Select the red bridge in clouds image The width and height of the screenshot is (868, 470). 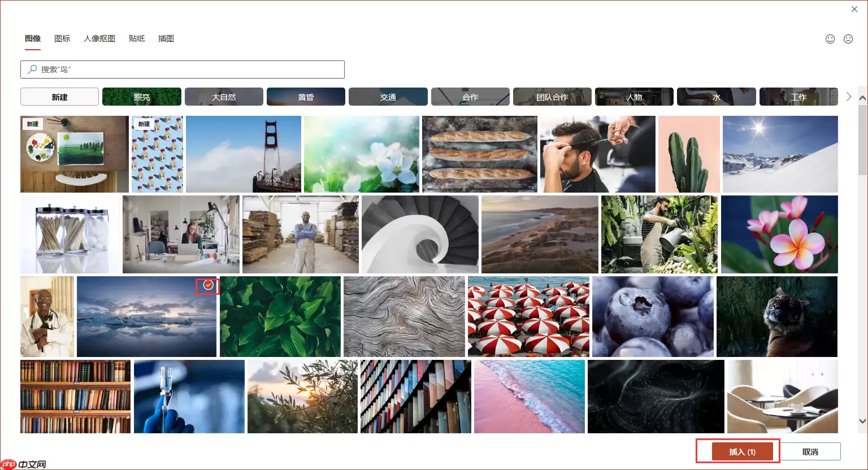pos(244,154)
